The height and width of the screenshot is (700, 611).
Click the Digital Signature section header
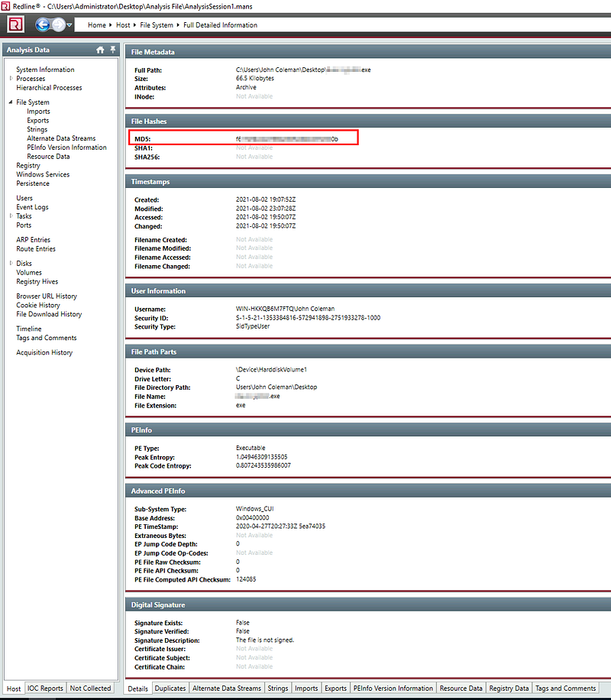click(x=368, y=605)
